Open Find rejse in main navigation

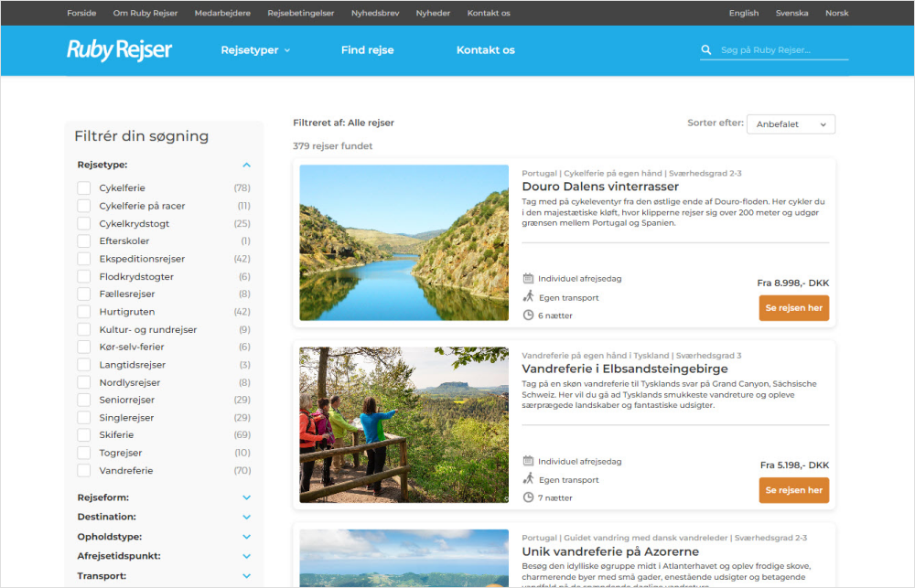(367, 50)
